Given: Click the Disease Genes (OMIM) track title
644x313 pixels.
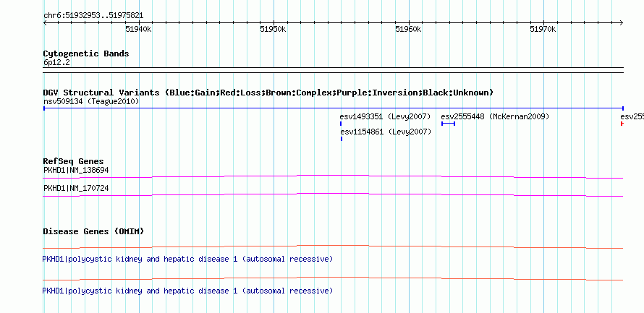Looking at the screenshot, I should (93, 231).
